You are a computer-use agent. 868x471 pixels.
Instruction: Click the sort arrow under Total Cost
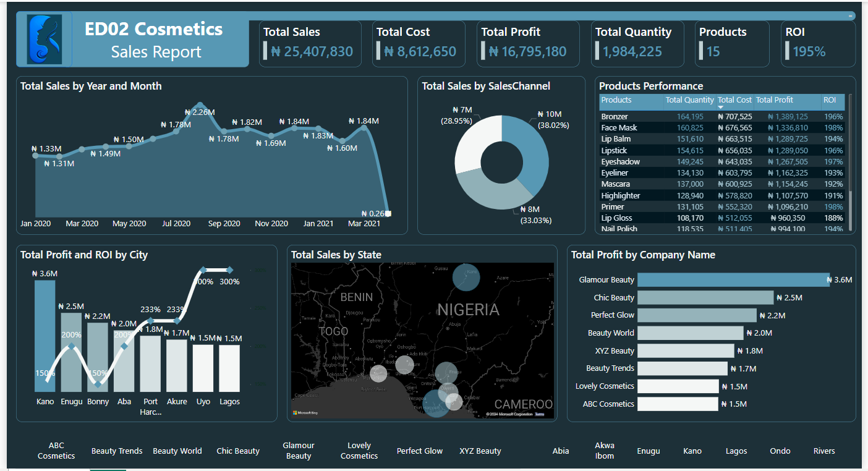pos(720,108)
